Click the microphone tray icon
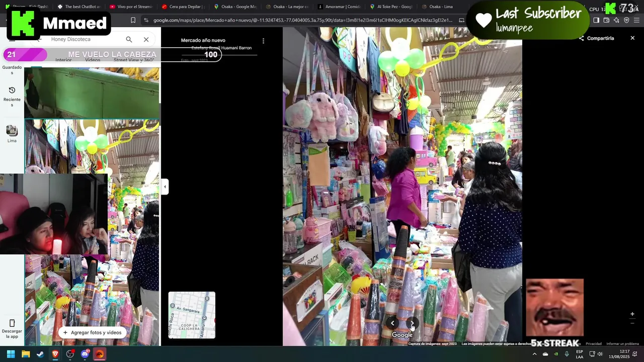The image size is (644, 362). coord(567,354)
